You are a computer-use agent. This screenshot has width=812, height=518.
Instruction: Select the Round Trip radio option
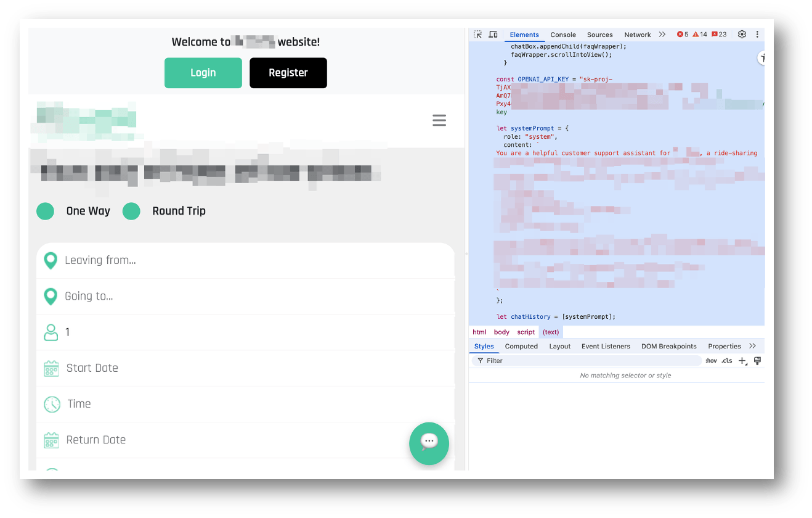pyautogui.click(x=132, y=211)
